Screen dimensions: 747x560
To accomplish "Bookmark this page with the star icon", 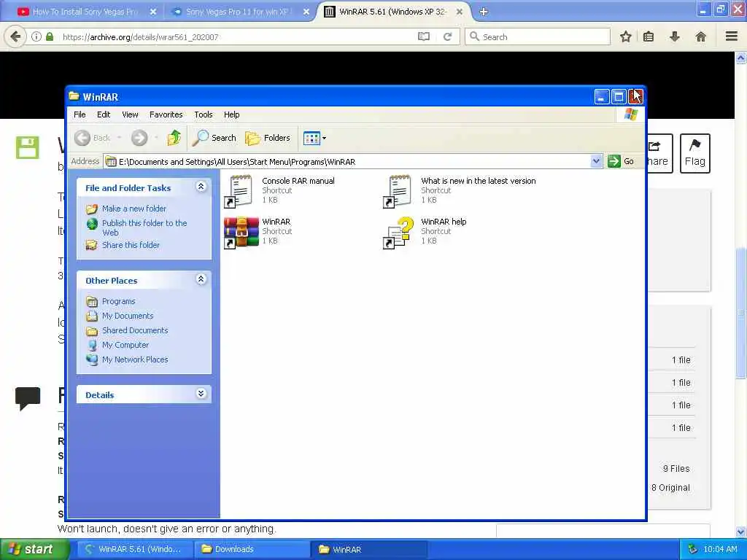I will [625, 36].
